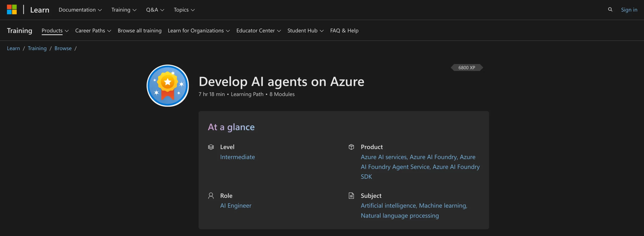
Task: Open the Topics dropdown
Action: point(184,10)
